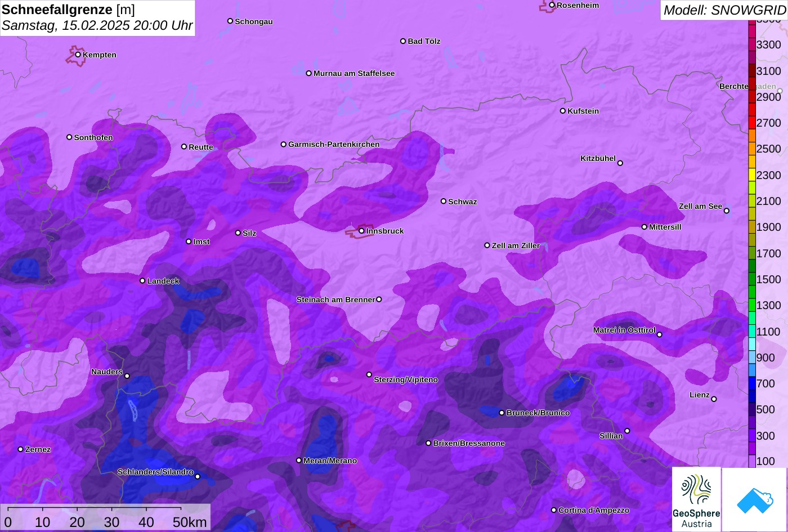The height and width of the screenshot is (532, 788).
Task: Select the Lienz marker circle
Action: coord(714,399)
